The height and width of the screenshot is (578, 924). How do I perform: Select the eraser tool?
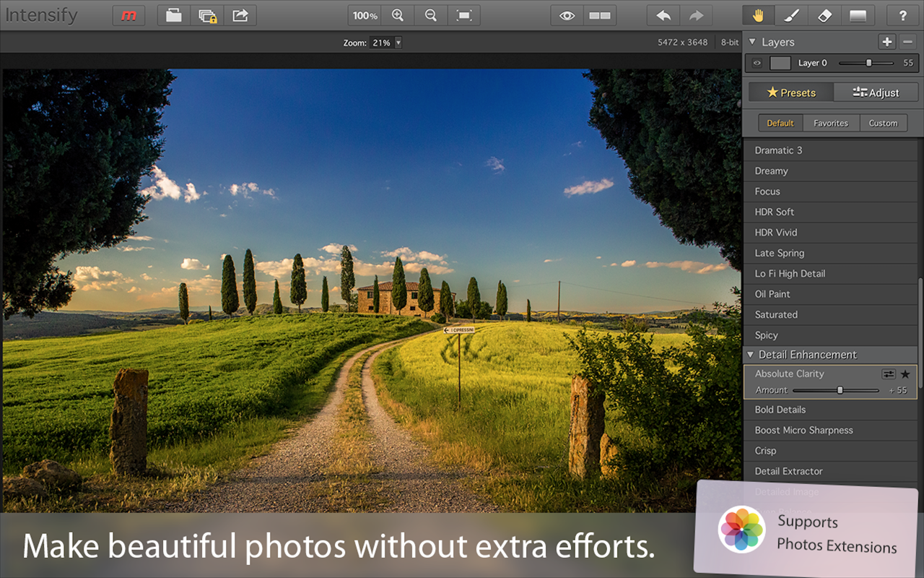825,15
